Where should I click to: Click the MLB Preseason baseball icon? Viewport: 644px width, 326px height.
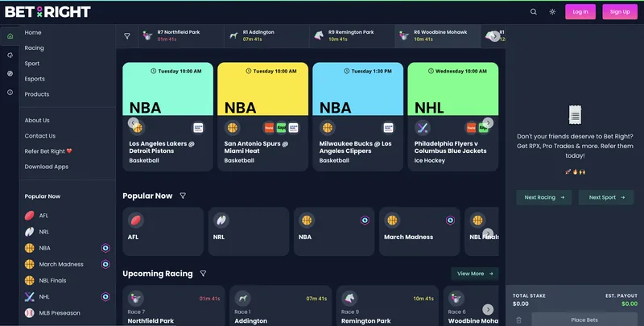pyautogui.click(x=30, y=313)
